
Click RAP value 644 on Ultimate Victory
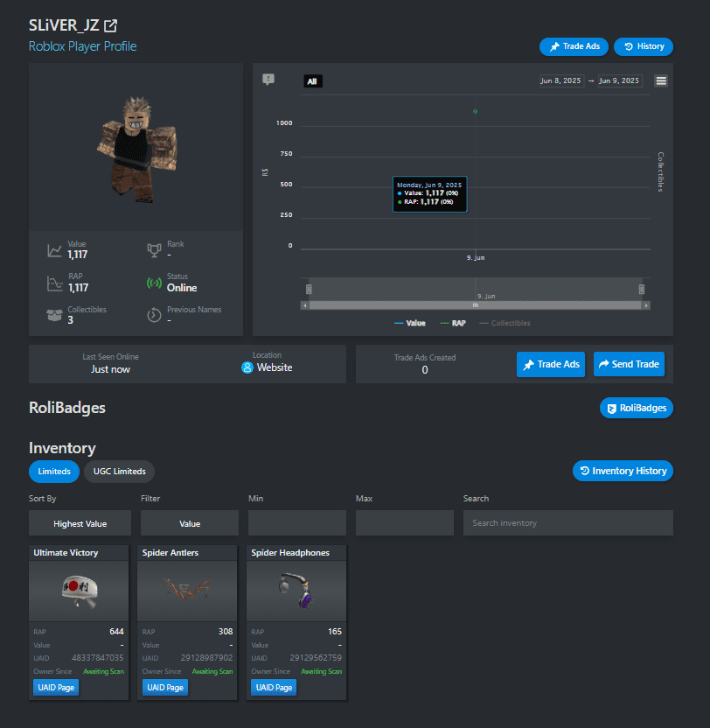tap(116, 632)
